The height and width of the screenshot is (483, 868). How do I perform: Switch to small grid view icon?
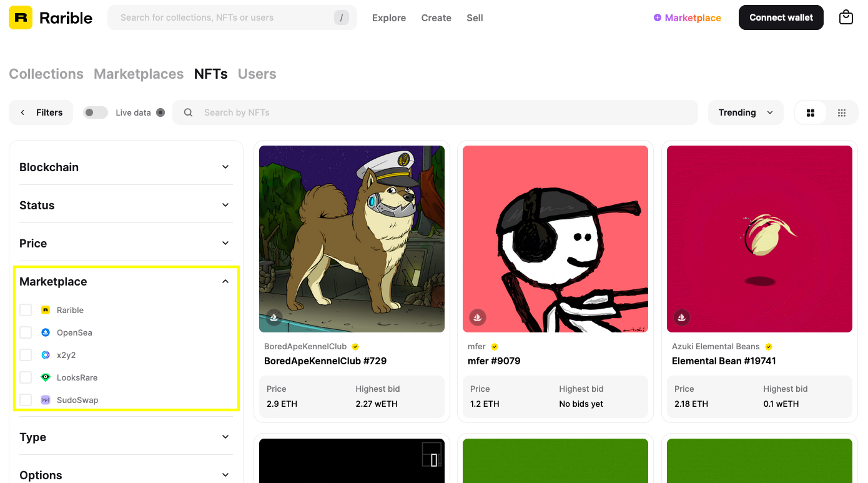click(x=842, y=112)
